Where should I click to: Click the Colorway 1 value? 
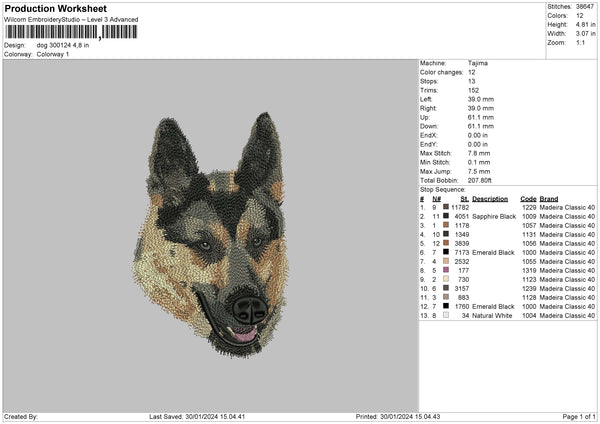pyautogui.click(x=54, y=54)
